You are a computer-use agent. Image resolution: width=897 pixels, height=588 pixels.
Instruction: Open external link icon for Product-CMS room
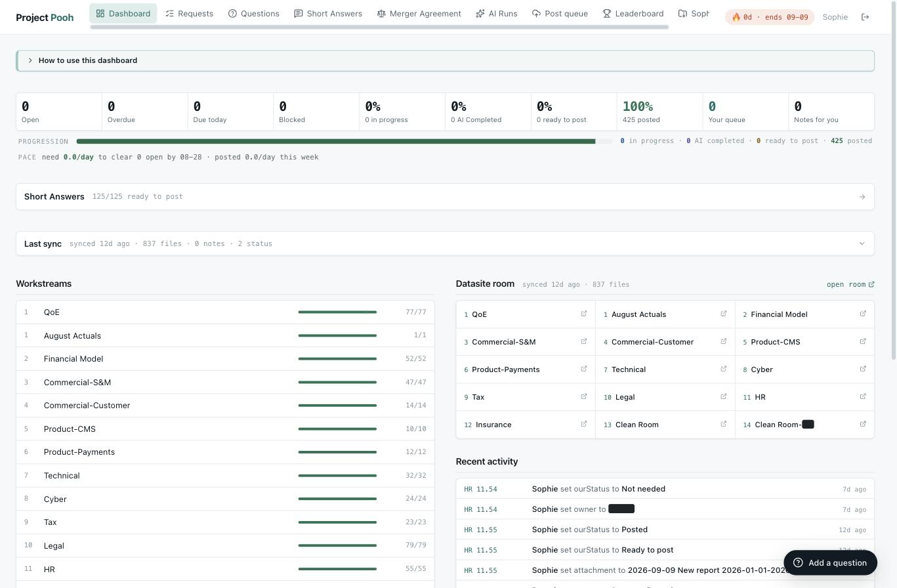coord(863,341)
